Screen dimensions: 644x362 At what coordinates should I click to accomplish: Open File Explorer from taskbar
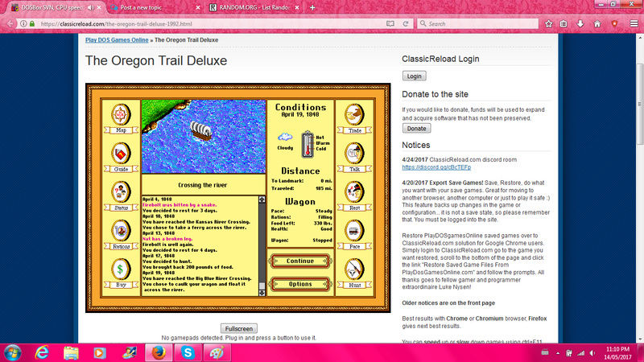pos(71,353)
